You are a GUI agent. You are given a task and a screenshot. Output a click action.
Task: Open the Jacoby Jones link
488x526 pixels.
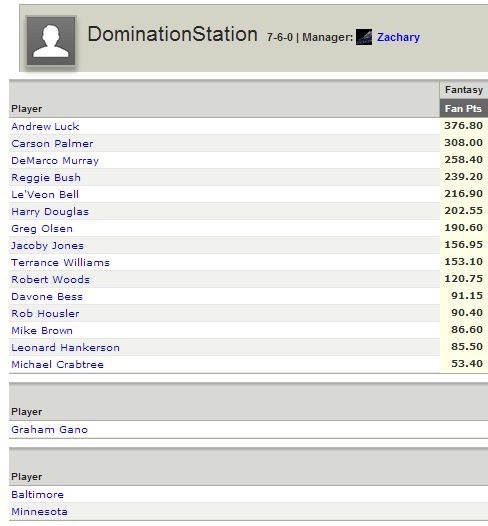(x=47, y=246)
